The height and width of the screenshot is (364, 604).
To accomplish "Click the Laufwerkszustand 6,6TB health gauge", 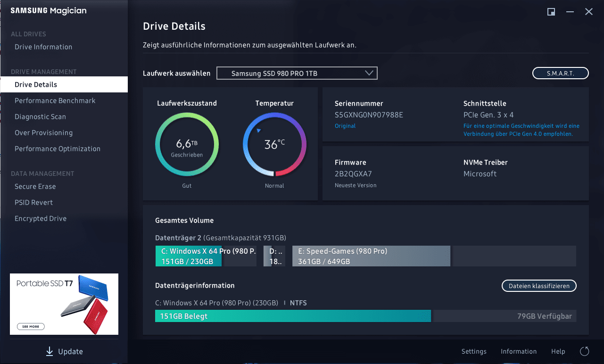I will pyautogui.click(x=187, y=144).
